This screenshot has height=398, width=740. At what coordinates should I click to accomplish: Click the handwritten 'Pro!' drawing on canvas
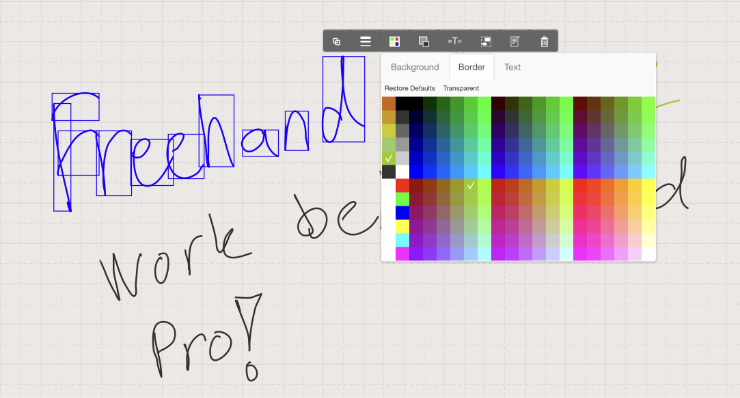tap(206, 336)
